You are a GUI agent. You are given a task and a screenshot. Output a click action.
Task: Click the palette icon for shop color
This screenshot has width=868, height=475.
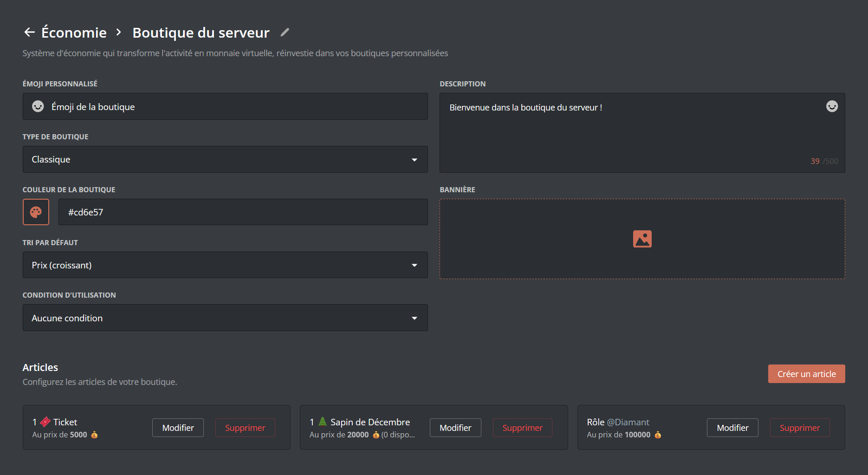pos(36,212)
